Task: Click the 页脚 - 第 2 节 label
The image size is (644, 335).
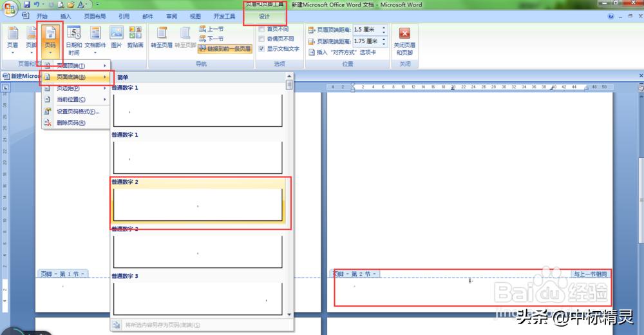Action: click(355, 274)
